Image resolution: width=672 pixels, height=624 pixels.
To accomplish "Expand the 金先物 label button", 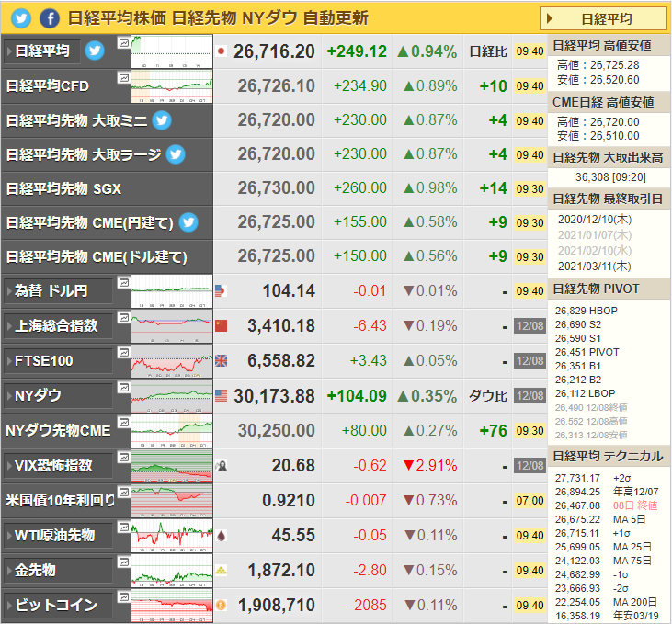I will 58,571.
